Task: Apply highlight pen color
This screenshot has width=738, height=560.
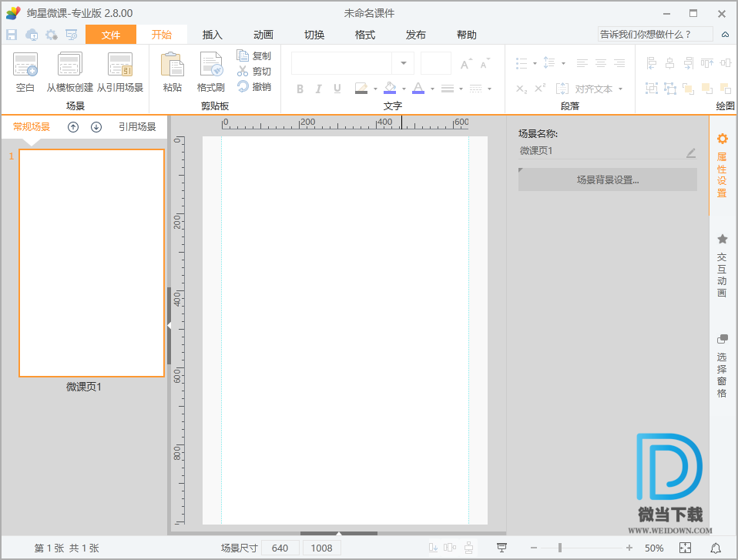Action: click(361, 88)
